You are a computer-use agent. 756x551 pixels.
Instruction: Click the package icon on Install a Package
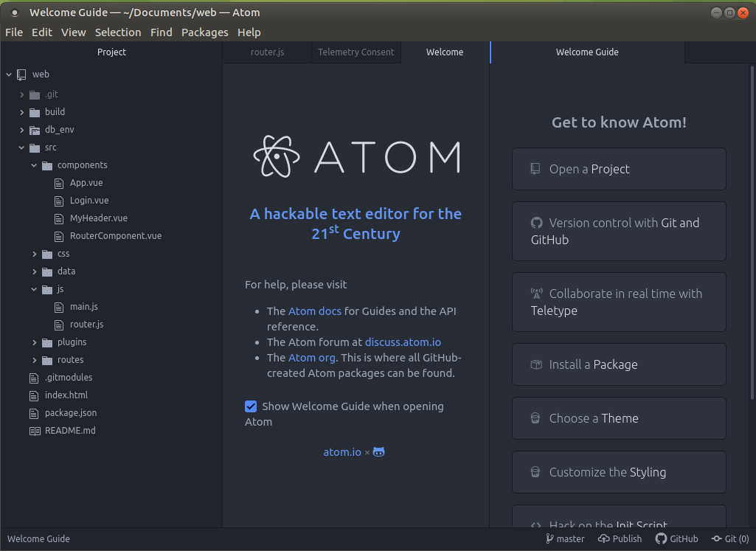pos(536,364)
